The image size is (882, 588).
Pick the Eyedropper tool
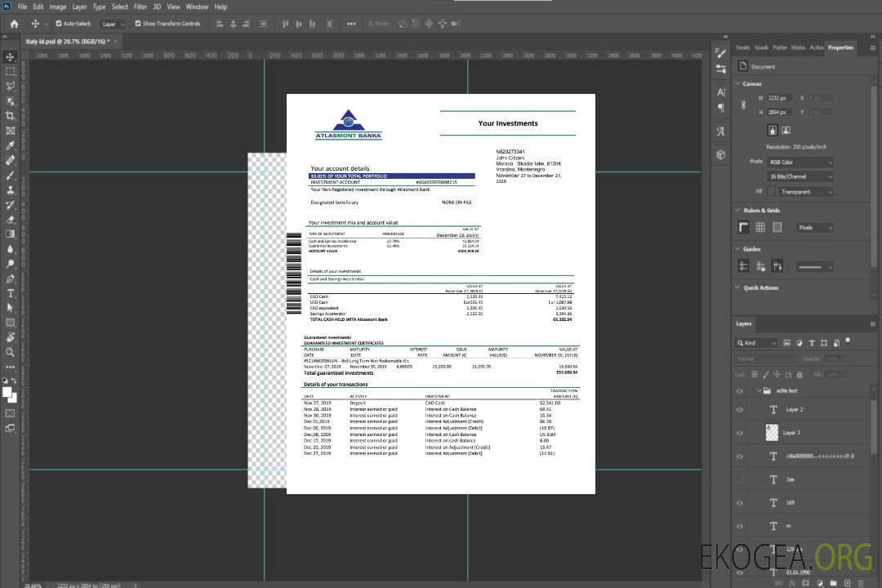[x=11, y=145]
